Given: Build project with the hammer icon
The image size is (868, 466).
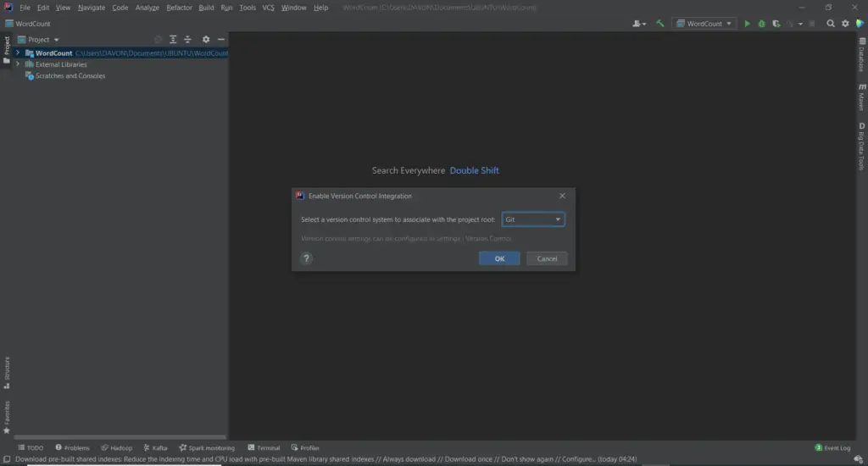Looking at the screenshot, I should coord(659,24).
